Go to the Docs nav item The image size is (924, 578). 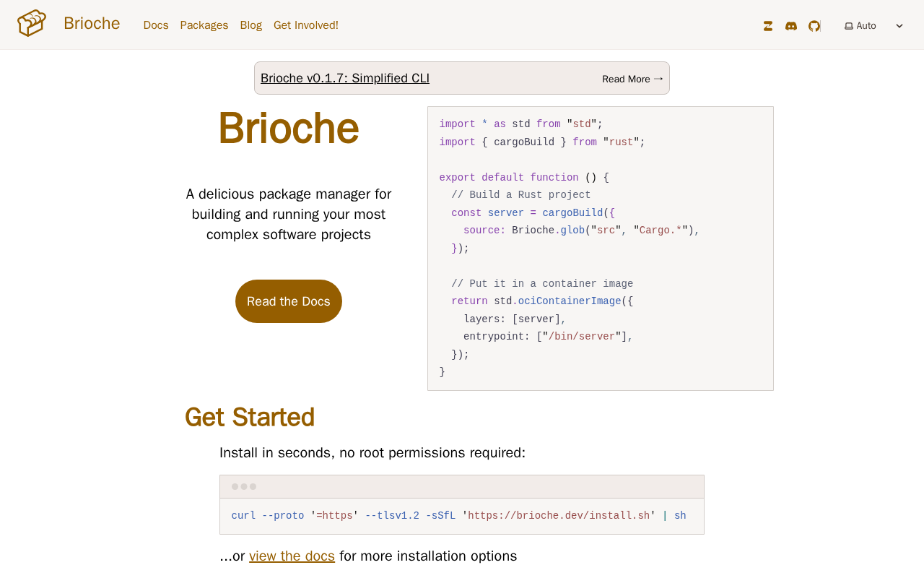156,25
